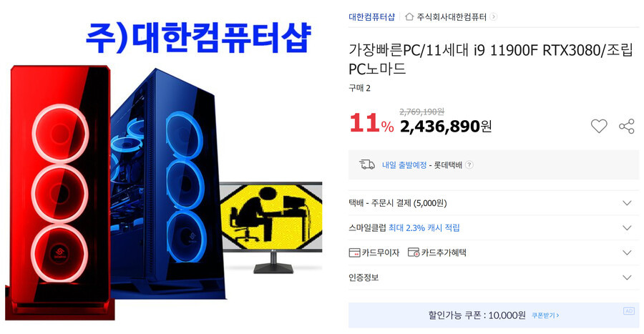Click the 쿠폰받기 coupon link
644x334 pixels.
point(545,315)
